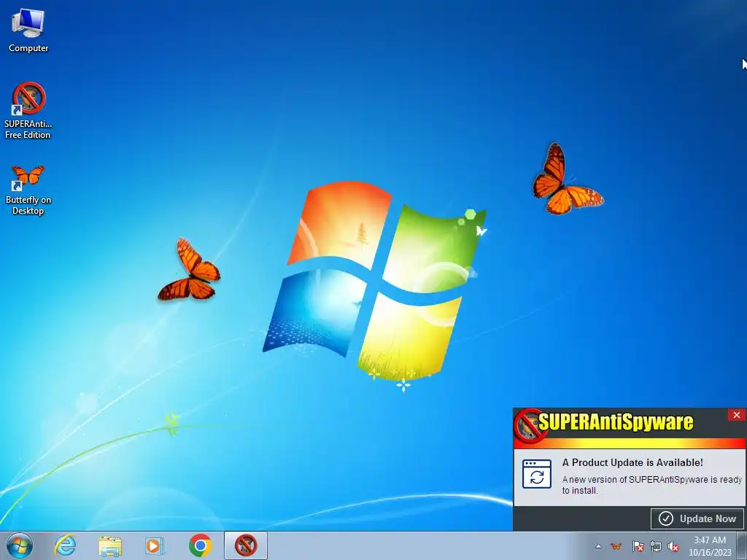
Task: Click 'A Product Update is Available!' heading
Action: (x=632, y=462)
